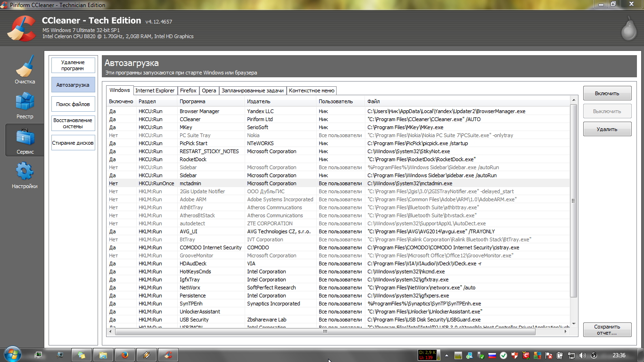
Task: Click Сохранить отчет button
Action: pos(607,329)
